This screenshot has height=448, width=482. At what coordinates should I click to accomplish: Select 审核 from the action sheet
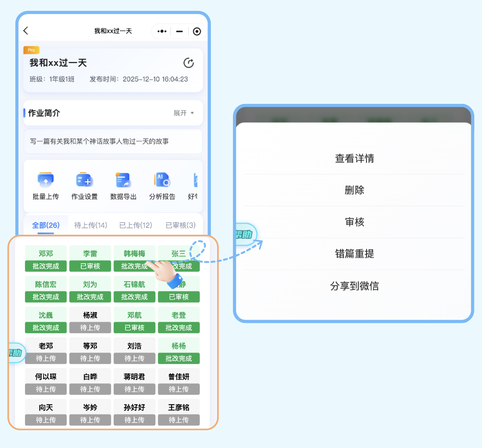point(354,222)
